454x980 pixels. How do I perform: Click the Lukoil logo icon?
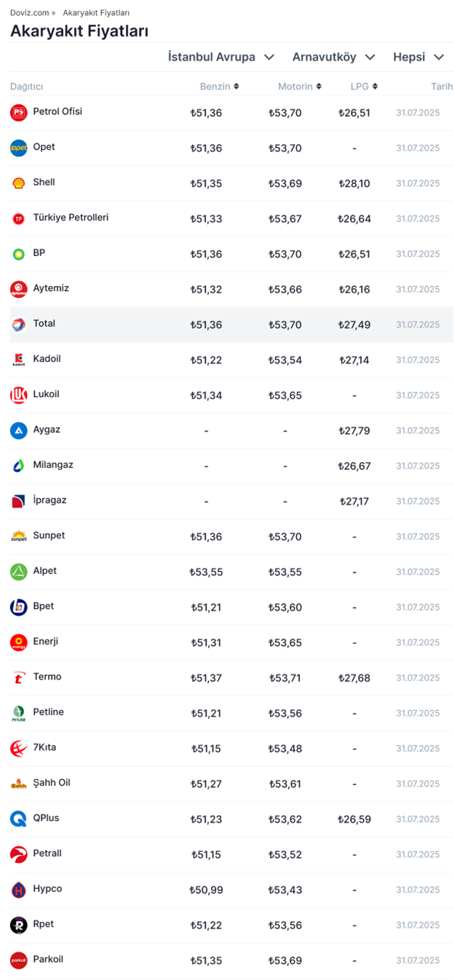pyautogui.click(x=18, y=395)
